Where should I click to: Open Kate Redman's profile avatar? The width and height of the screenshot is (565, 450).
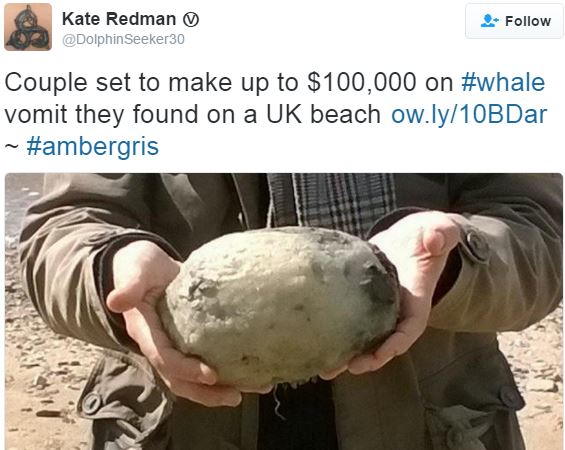pyautogui.click(x=28, y=27)
